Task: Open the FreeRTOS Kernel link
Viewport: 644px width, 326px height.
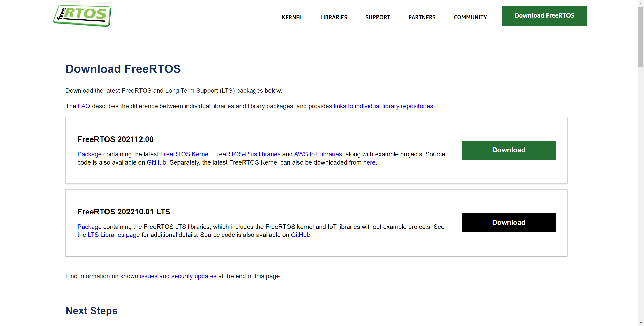Action: tap(185, 154)
